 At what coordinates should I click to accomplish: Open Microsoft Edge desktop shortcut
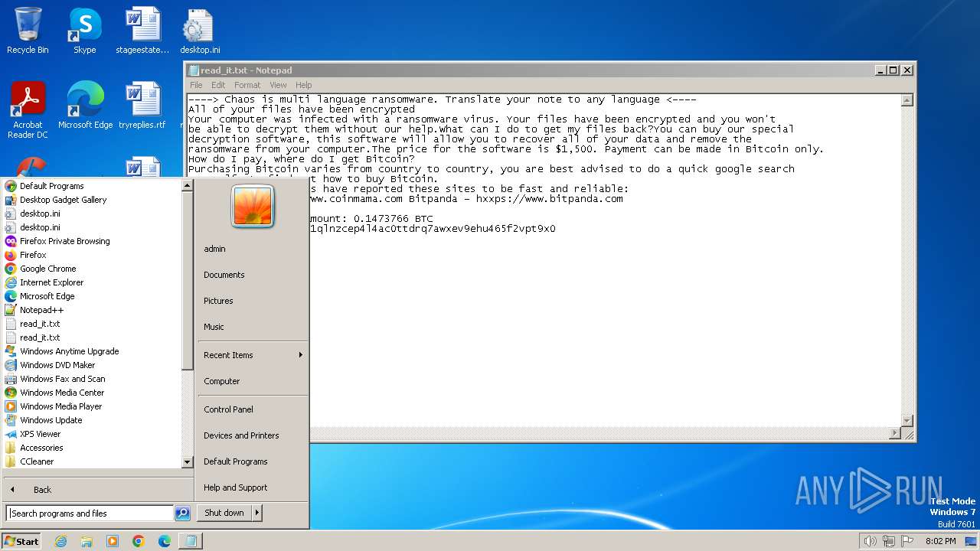[x=85, y=106]
